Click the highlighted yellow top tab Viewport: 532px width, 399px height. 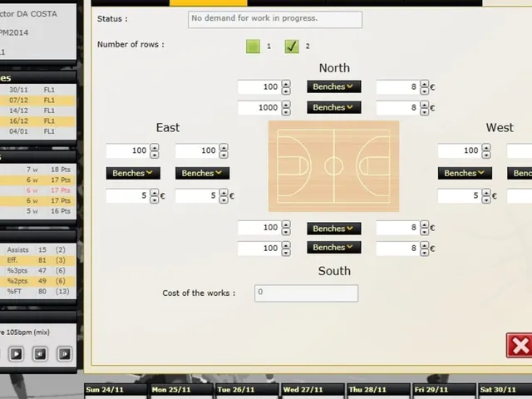coord(209,3)
